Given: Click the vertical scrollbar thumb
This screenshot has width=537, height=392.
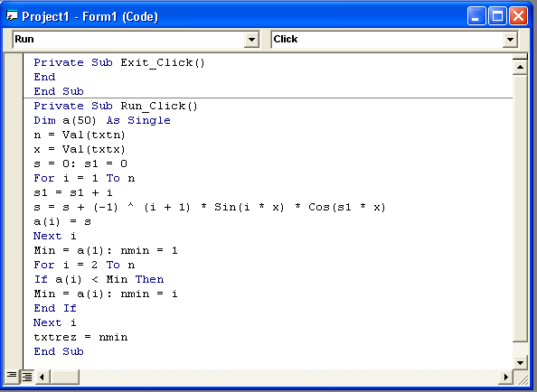Looking at the screenshot, I should tap(520, 208).
